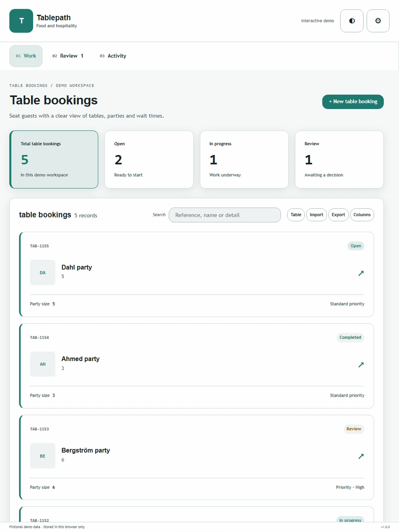The image size is (399, 532).
Task: Click the v1.0.0 version text
Action: click(x=385, y=527)
